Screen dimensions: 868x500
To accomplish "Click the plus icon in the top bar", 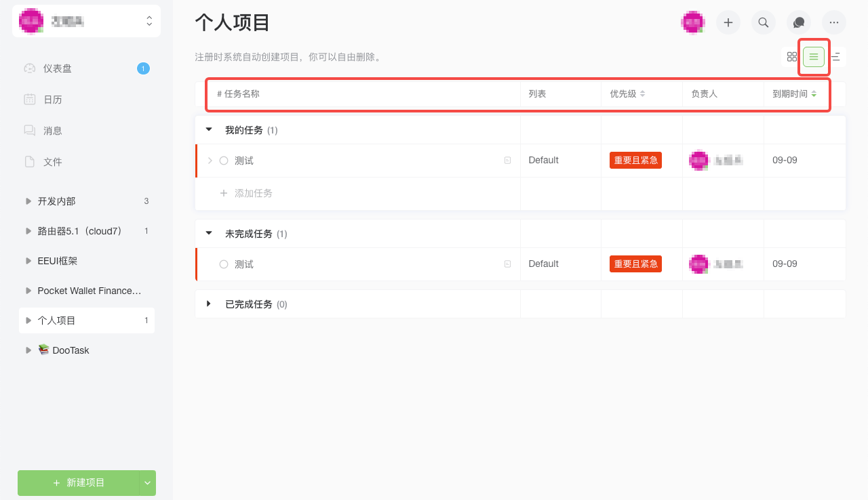I will [728, 22].
